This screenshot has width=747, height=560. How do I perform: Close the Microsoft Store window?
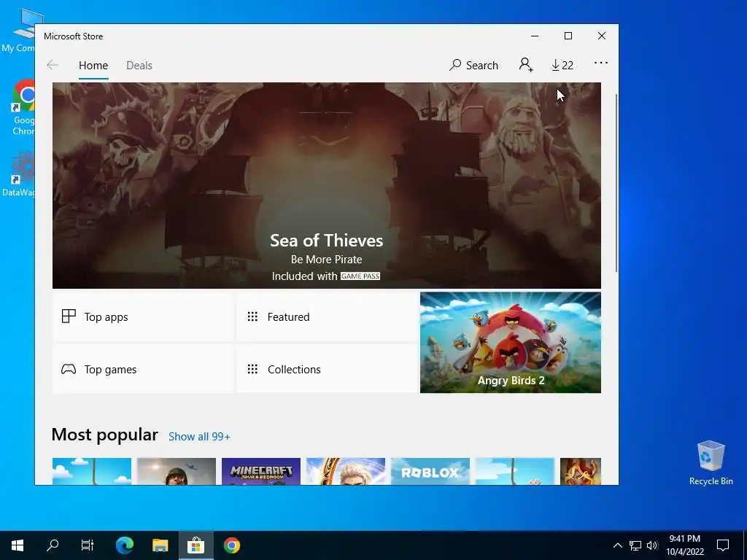[x=602, y=36]
